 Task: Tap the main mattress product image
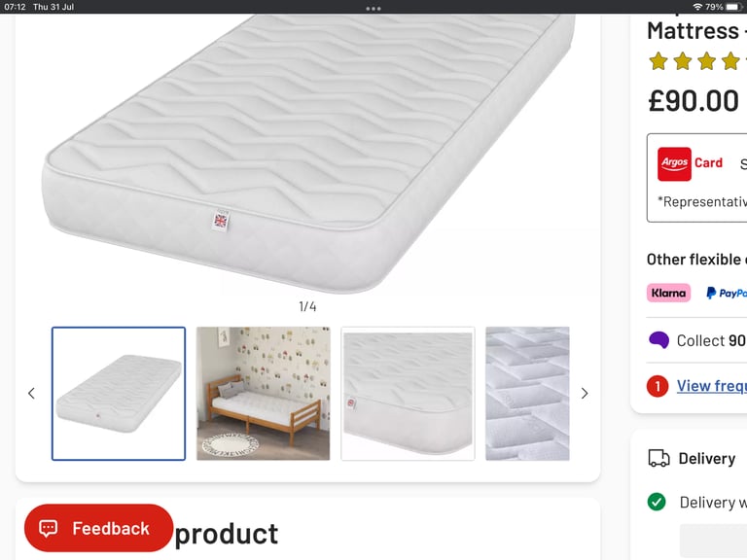tap(307, 153)
